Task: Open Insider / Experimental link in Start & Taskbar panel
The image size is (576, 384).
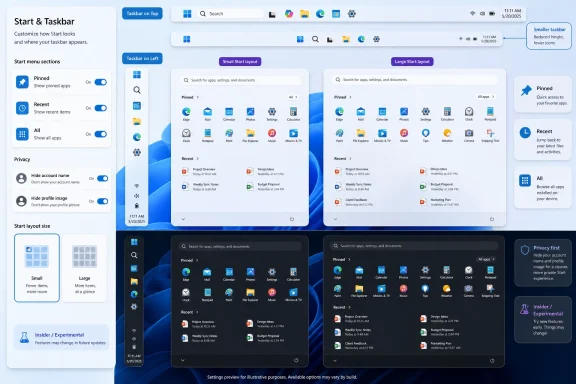Action: [x=61, y=338]
